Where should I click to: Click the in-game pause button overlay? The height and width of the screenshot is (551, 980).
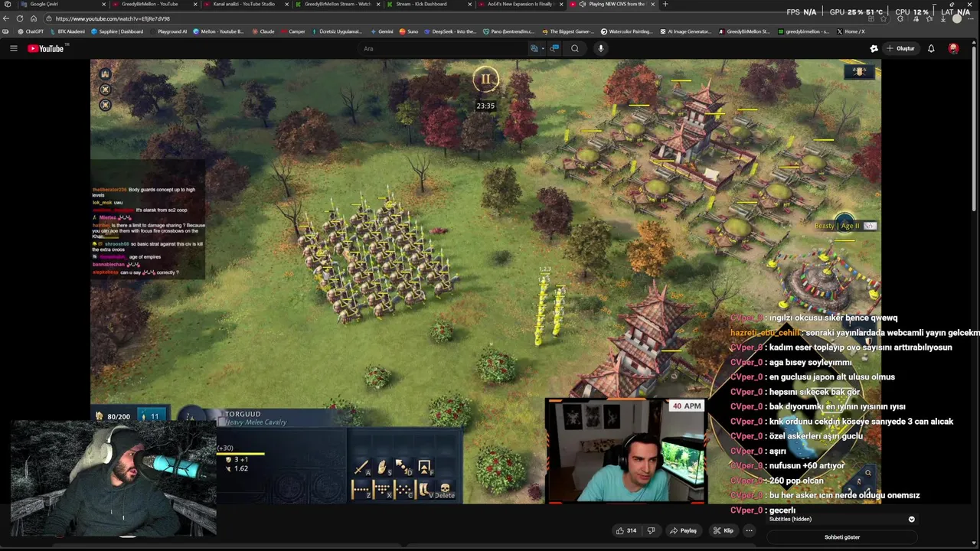pos(485,80)
